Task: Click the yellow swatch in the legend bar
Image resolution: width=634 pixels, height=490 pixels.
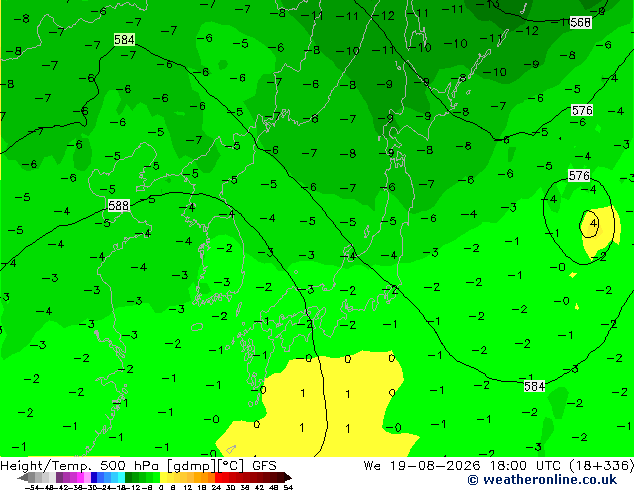Action: [163, 477]
